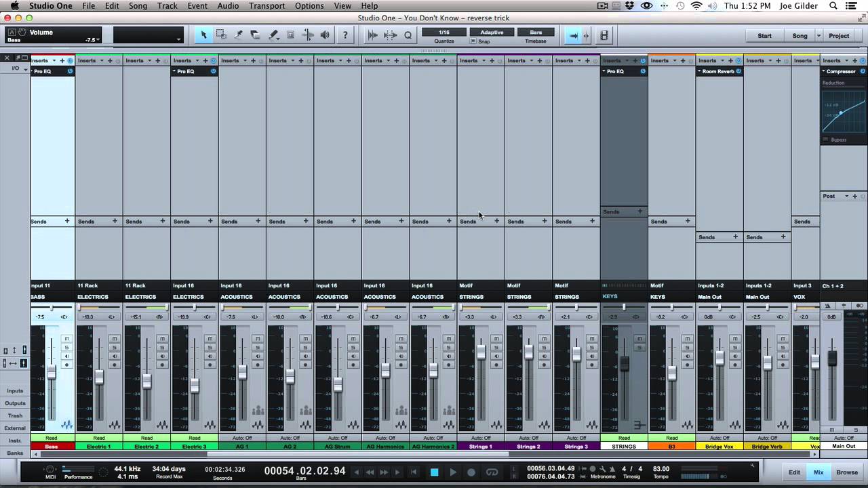Image resolution: width=868 pixels, height=488 pixels.
Task: Open the video player filmstrip icon
Action: (604, 35)
